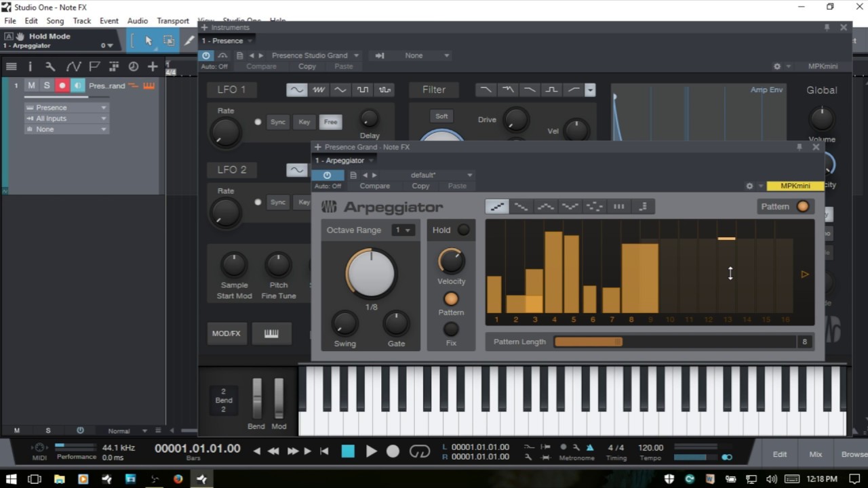This screenshot has width=868, height=488.
Task: Select the Arrow tool in the toolbar
Action: click(149, 41)
